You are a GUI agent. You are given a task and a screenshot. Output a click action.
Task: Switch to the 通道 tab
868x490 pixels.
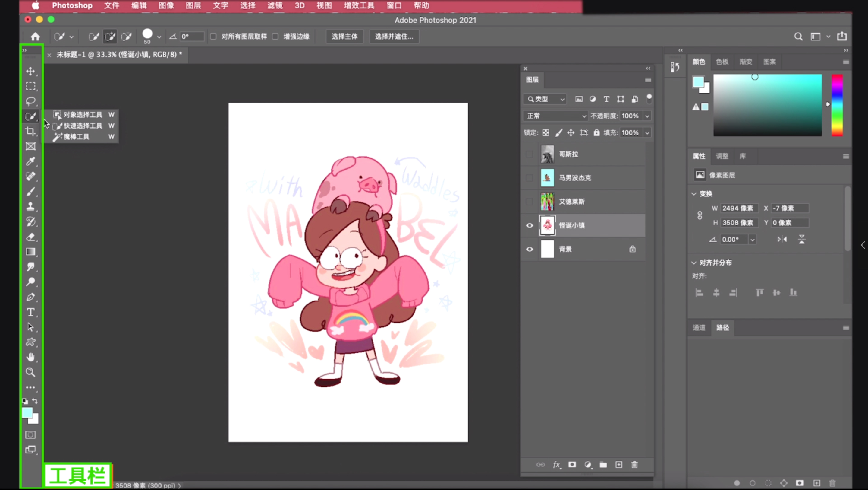coord(699,327)
